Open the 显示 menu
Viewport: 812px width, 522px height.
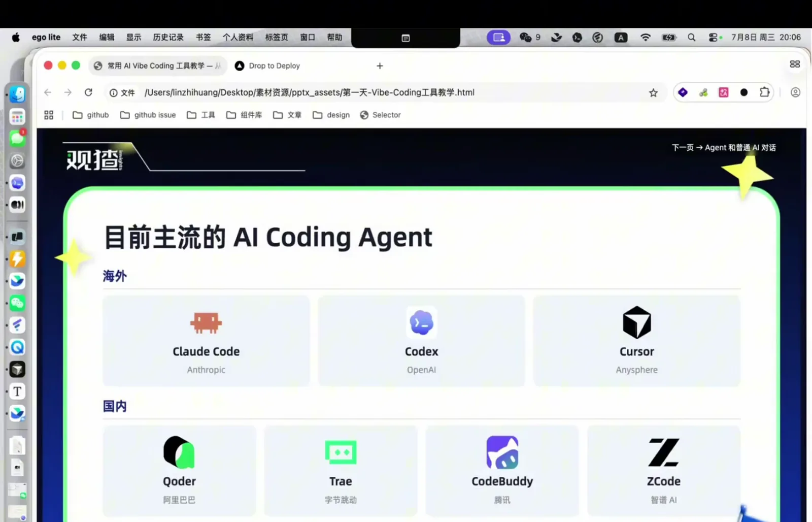pos(133,37)
